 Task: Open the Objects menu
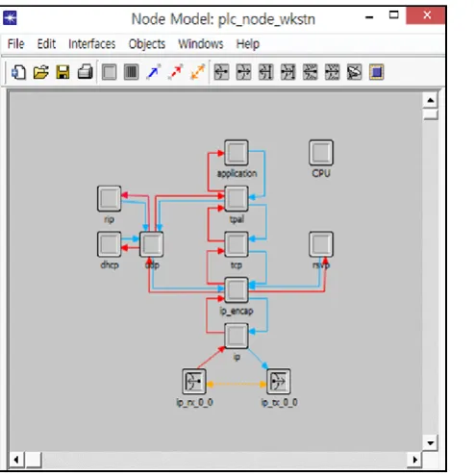coord(147,44)
